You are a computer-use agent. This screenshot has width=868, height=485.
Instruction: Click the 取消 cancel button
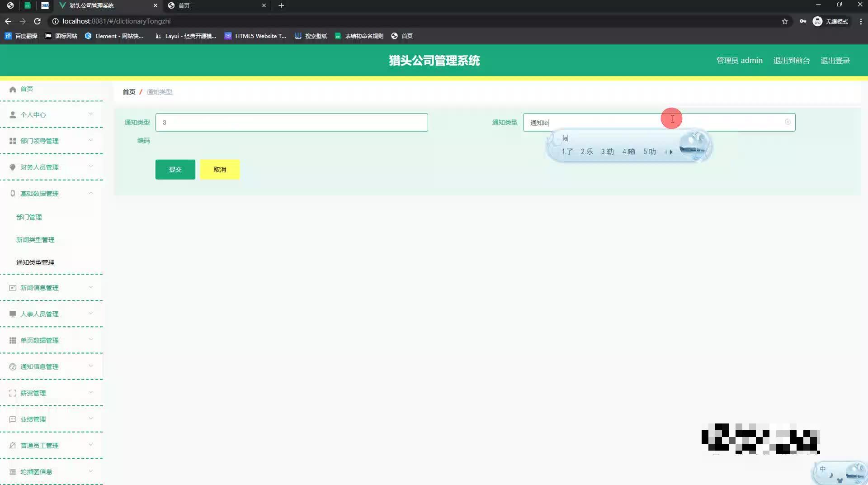pos(220,169)
